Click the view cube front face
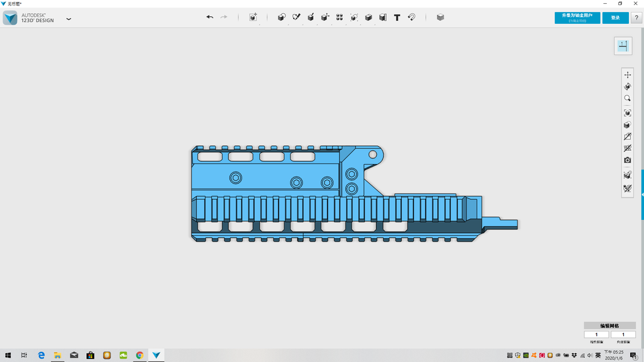644x362 pixels. pyautogui.click(x=623, y=45)
